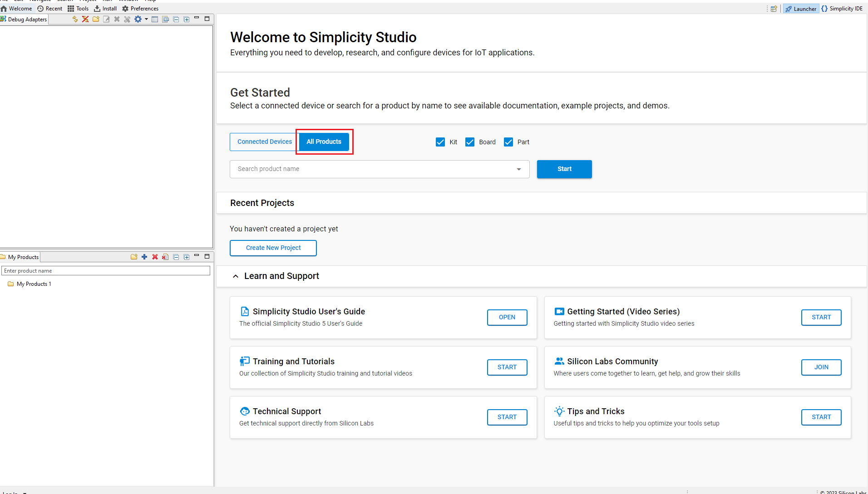The width and height of the screenshot is (868, 494).
Task: Click the crossed wrench tools icon in Debug Adapters
Action: click(127, 19)
